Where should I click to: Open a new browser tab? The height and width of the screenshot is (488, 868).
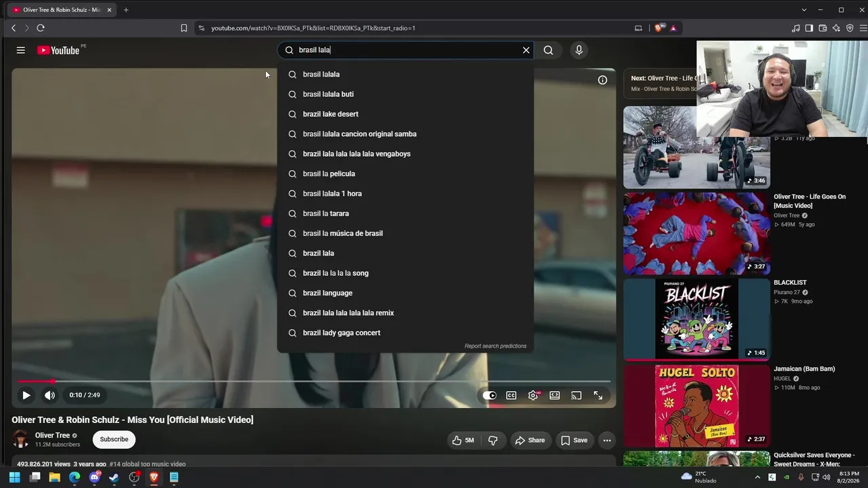125,9
